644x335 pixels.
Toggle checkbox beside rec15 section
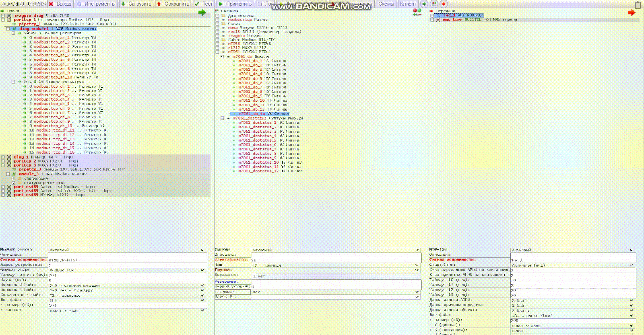click(x=217, y=31)
